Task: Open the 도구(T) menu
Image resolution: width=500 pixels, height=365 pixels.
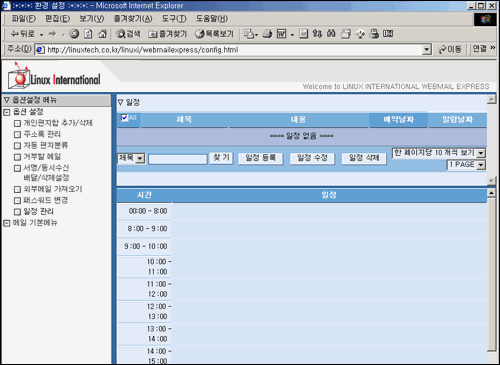Action: click(x=174, y=19)
